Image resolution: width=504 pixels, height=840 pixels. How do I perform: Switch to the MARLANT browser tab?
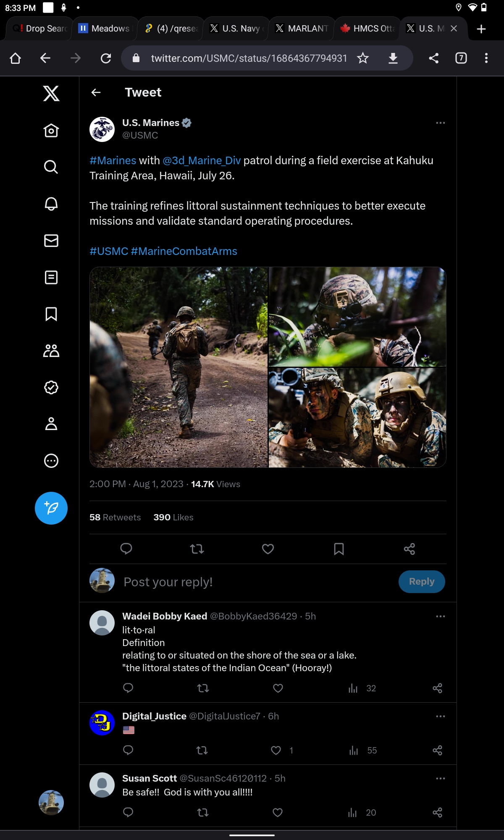click(x=302, y=29)
